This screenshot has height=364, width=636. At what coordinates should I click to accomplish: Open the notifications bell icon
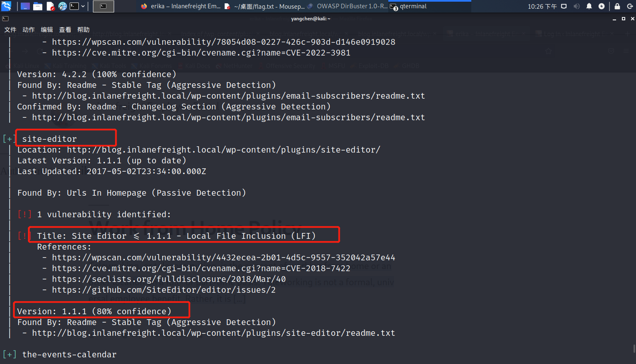589,6
